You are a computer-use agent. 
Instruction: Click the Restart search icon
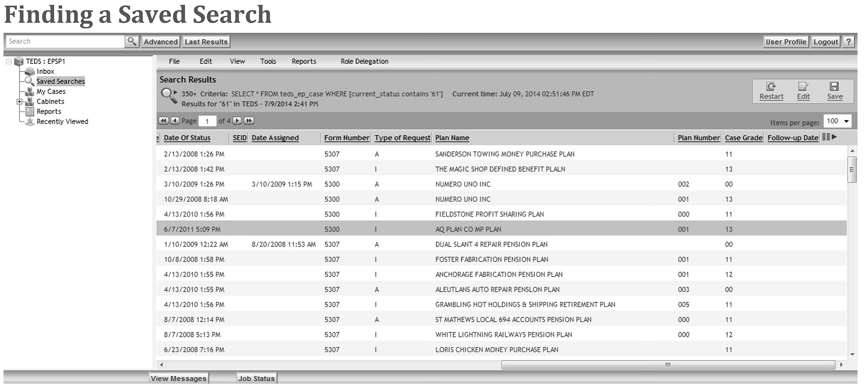click(771, 87)
